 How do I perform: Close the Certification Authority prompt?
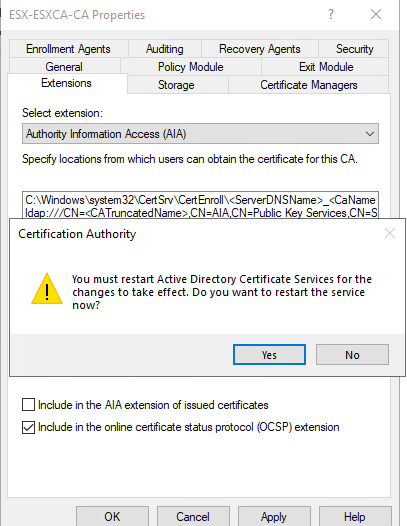390,233
